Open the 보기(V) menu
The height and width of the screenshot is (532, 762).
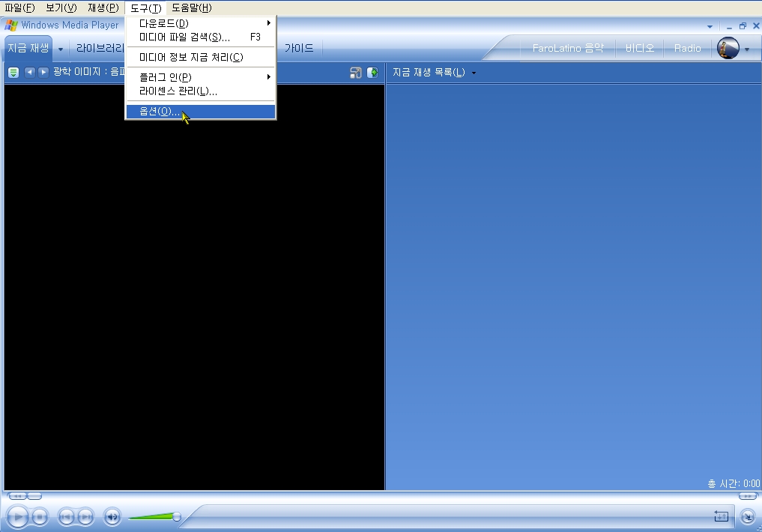point(61,7)
